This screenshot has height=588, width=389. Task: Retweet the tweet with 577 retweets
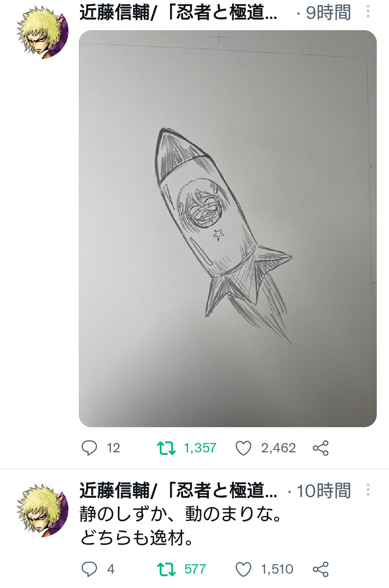pos(166,569)
